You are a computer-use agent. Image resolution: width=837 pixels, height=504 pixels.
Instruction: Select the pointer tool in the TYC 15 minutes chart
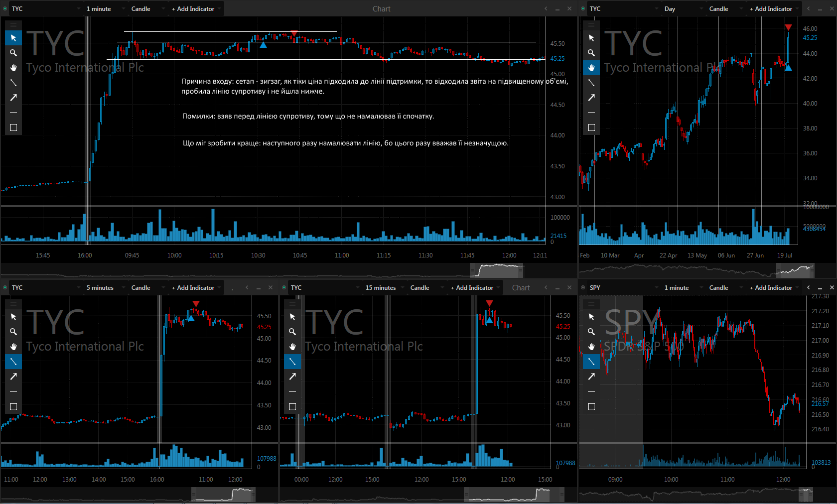[x=292, y=317]
